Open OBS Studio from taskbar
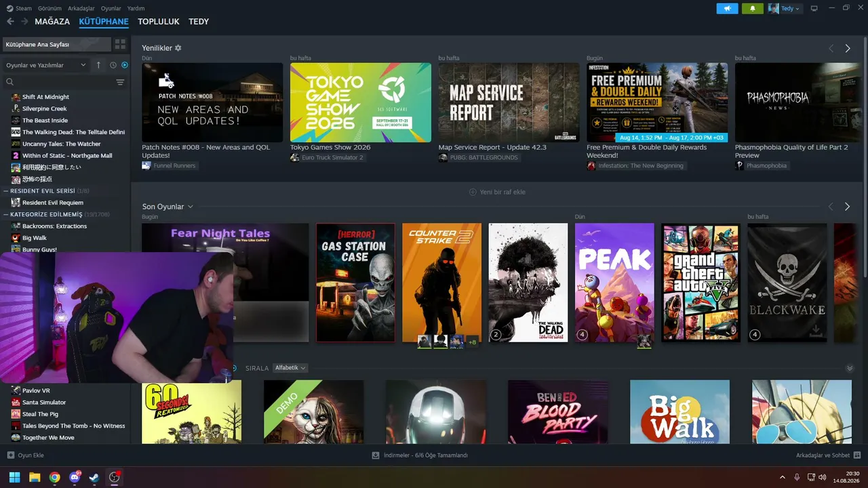 coord(115,477)
